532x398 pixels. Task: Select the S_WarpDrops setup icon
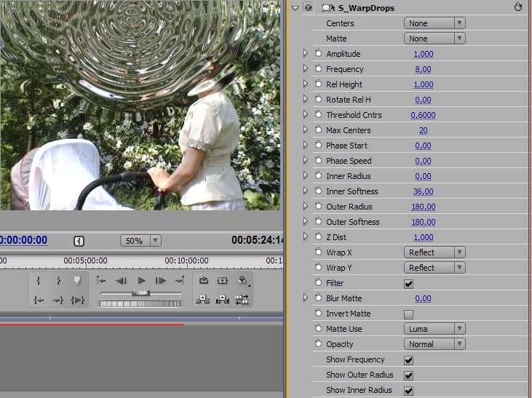pos(328,7)
